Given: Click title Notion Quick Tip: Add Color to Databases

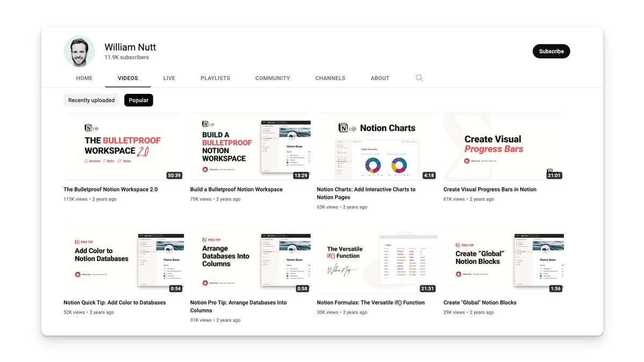Looking at the screenshot, I should pyautogui.click(x=114, y=302).
